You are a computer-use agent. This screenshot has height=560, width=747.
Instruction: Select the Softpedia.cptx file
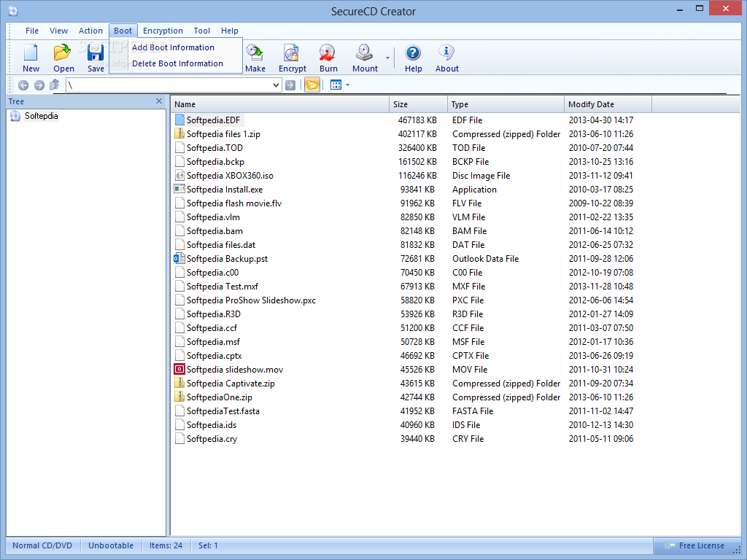click(x=214, y=355)
